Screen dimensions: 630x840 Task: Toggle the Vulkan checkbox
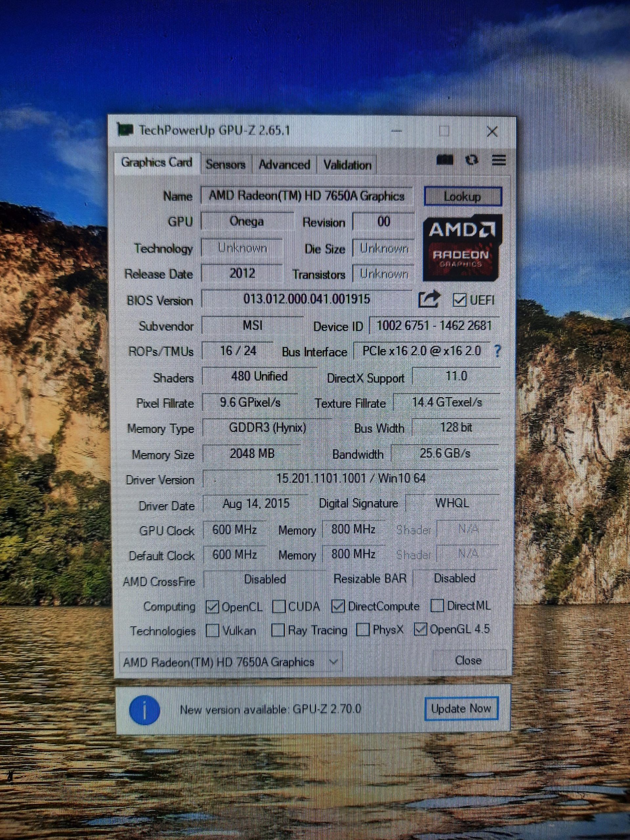click(x=212, y=631)
